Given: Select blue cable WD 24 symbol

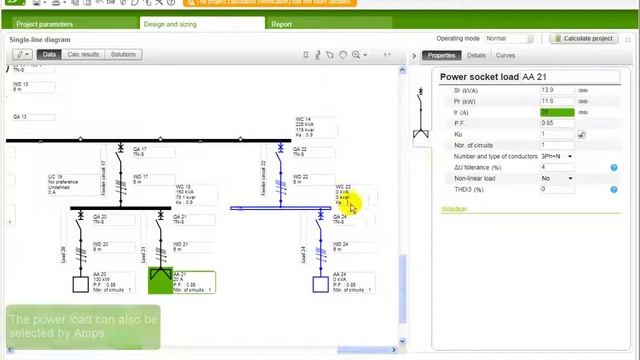Looking at the screenshot, I should pos(320,254).
